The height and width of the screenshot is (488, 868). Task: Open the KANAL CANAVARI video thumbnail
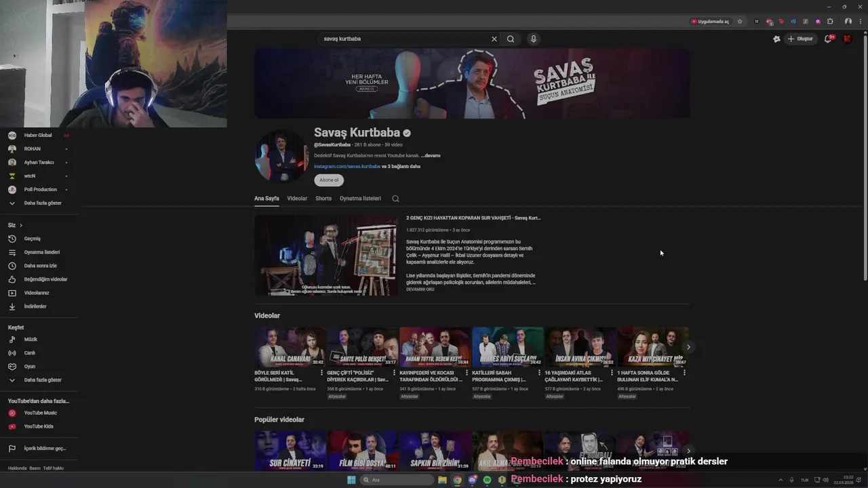(x=290, y=347)
